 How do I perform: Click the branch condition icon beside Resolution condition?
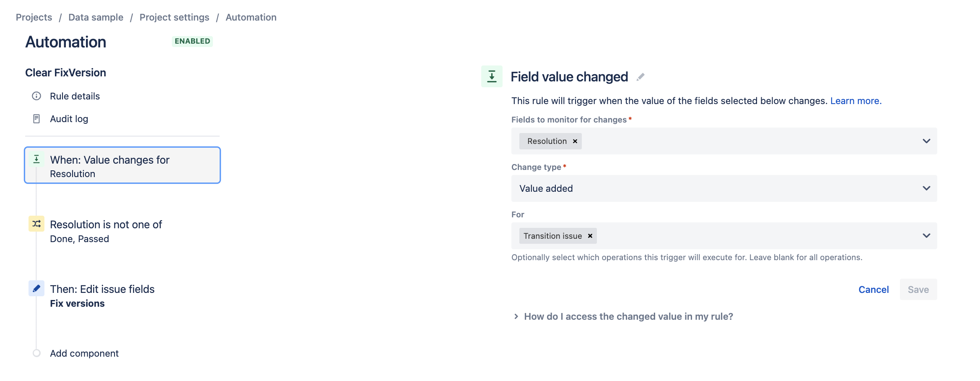pyautogui.click(x=36, y=224)
